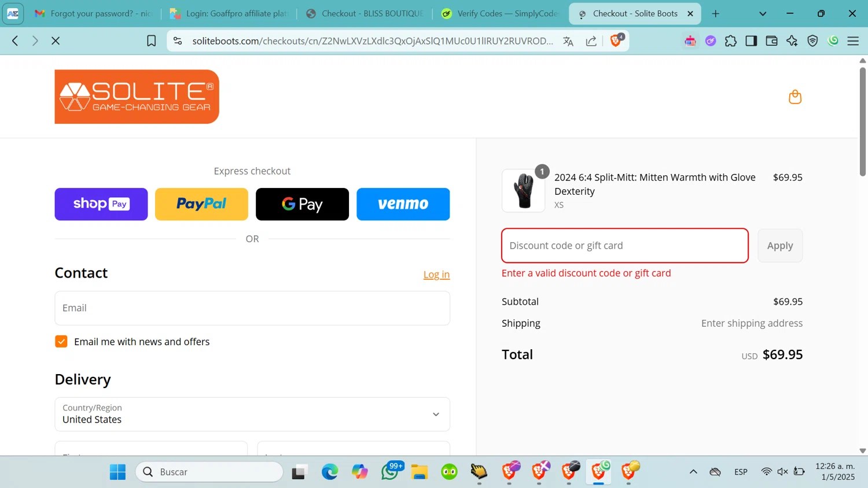Open WhatsApp from the taskbar
The image size is (868, 488).
coord(391,472)
